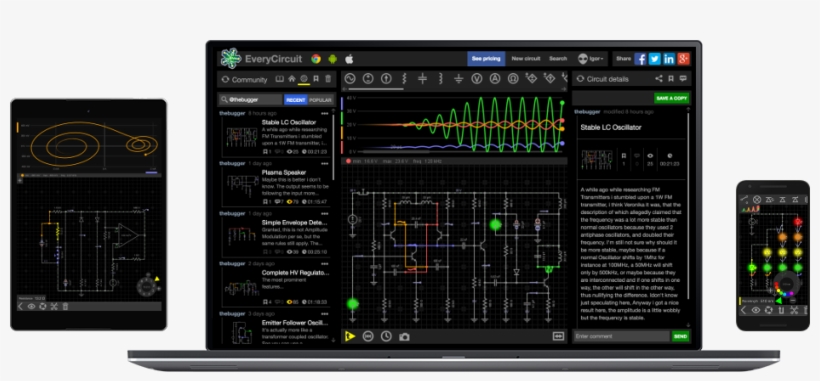Image resolution: width=820 pixels, height=381 pixels.
Task: Select the first diamond controlled source component
Action: (x=531, y=79)
